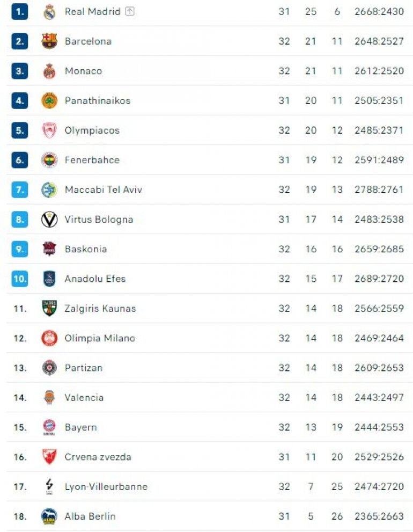Click the Real Madrid club crest

tap(49, 12)
